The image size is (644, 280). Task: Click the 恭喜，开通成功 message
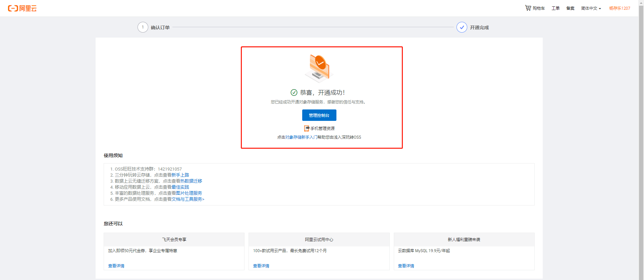coord(322,92)
